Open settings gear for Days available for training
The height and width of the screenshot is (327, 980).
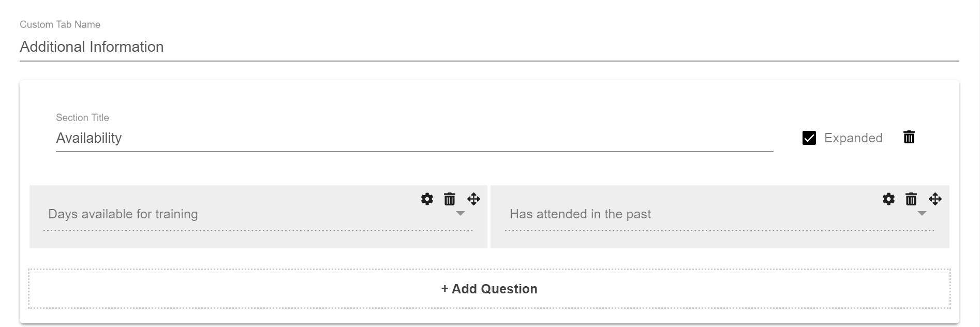click(x=427, y=199)
